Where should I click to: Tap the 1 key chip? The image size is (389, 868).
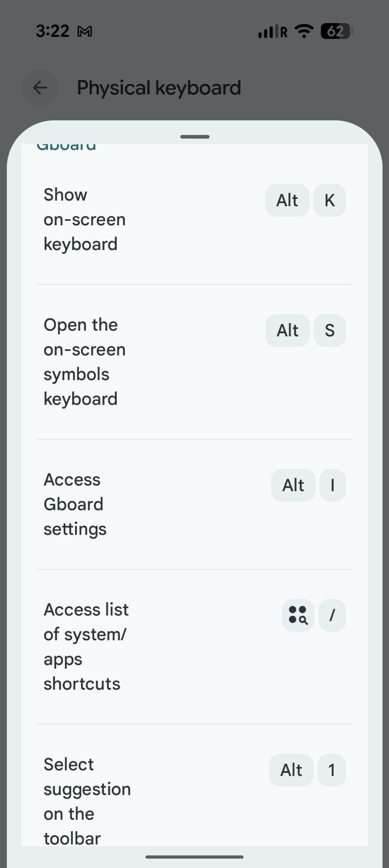click(x=331, y=770)
